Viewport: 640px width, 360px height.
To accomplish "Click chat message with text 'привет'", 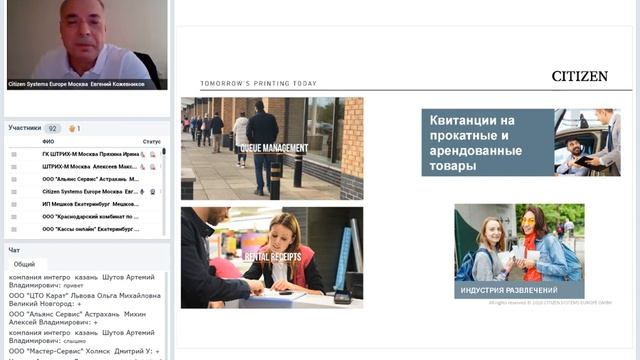I will coord(82,281).
